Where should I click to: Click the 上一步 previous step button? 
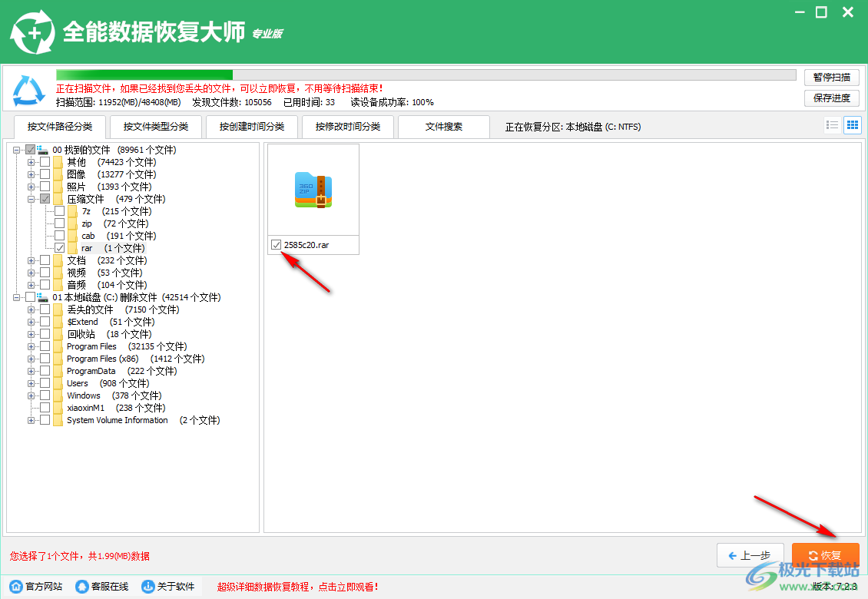[x=750, y=554]
